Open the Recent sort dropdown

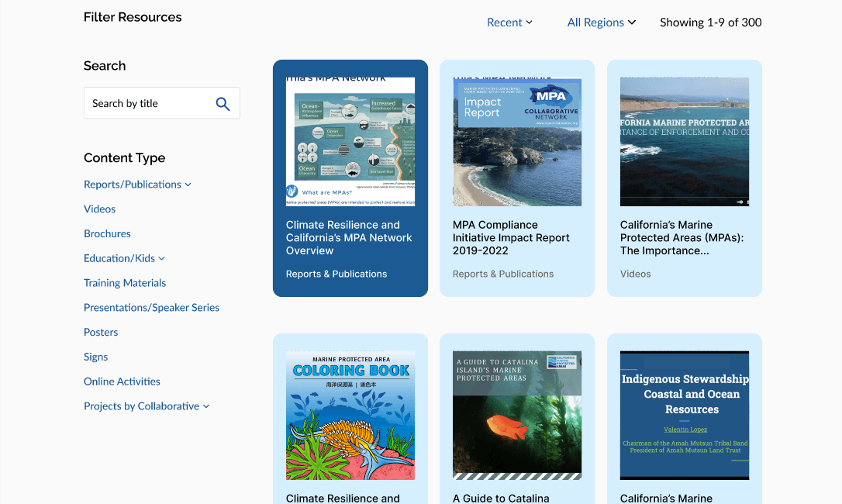509,22
